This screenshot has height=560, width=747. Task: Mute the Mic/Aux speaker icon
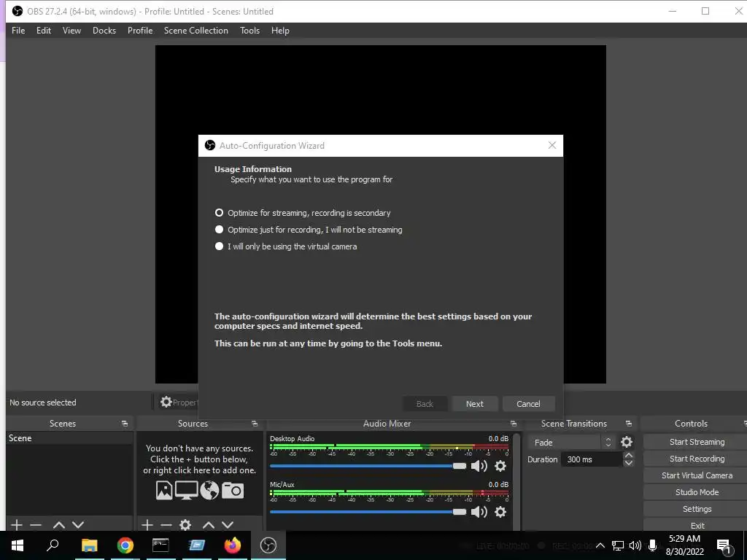click(x=479, y=512)
